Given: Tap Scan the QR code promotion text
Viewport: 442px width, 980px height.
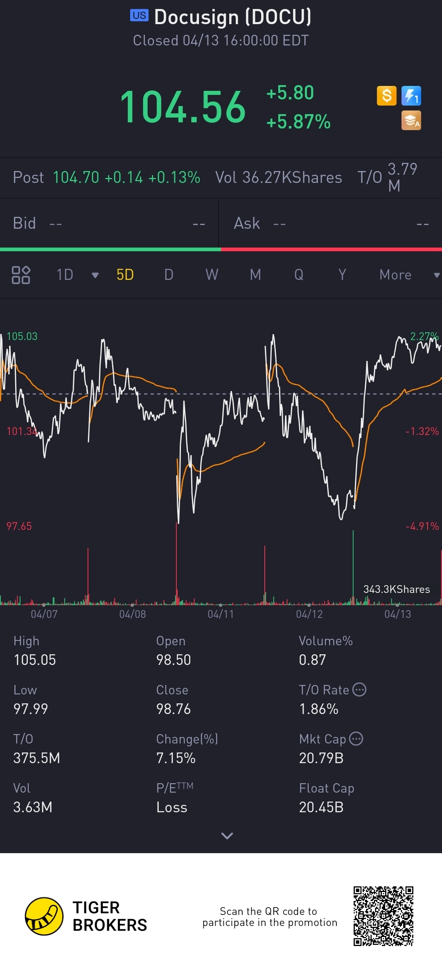Looking at the screenshot, I should point(270,917).
